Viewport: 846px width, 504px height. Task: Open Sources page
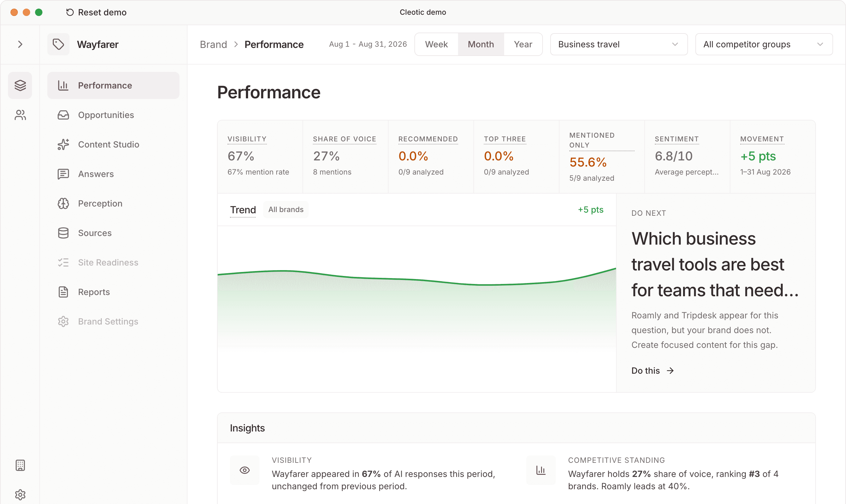113,233
